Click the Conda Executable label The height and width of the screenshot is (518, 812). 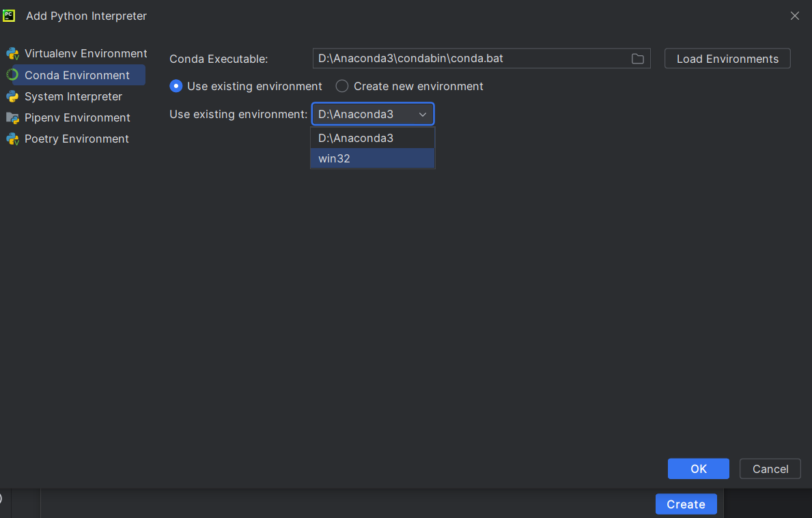tap(219, 59)
